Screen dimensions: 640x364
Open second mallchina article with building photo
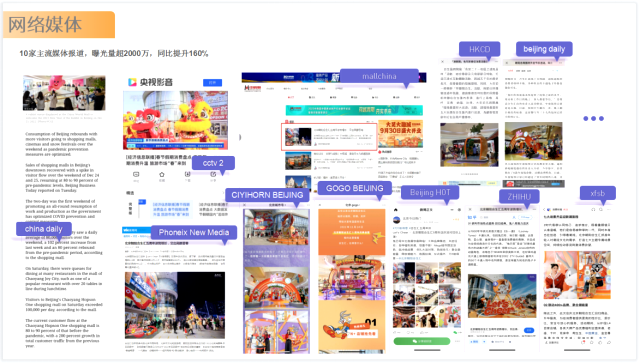pos(329,160)
